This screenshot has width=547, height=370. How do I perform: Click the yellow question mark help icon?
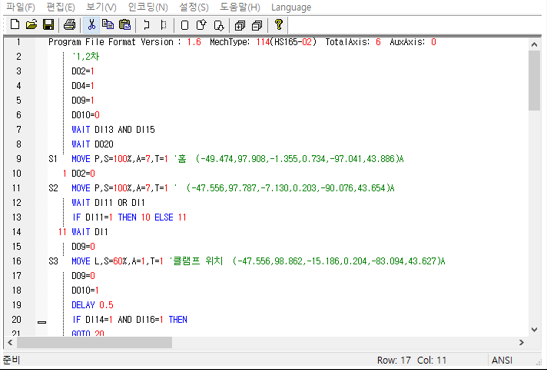[x=278, y=25]
